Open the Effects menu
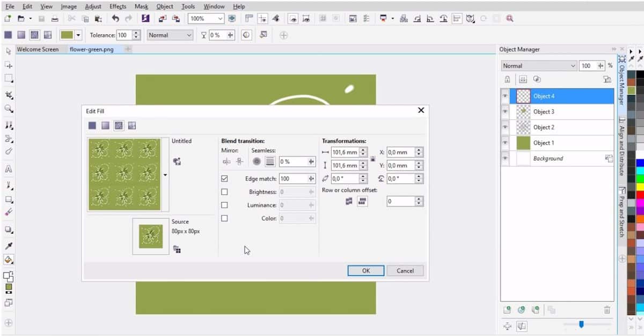The image size is (644, 336). point(118,6)
